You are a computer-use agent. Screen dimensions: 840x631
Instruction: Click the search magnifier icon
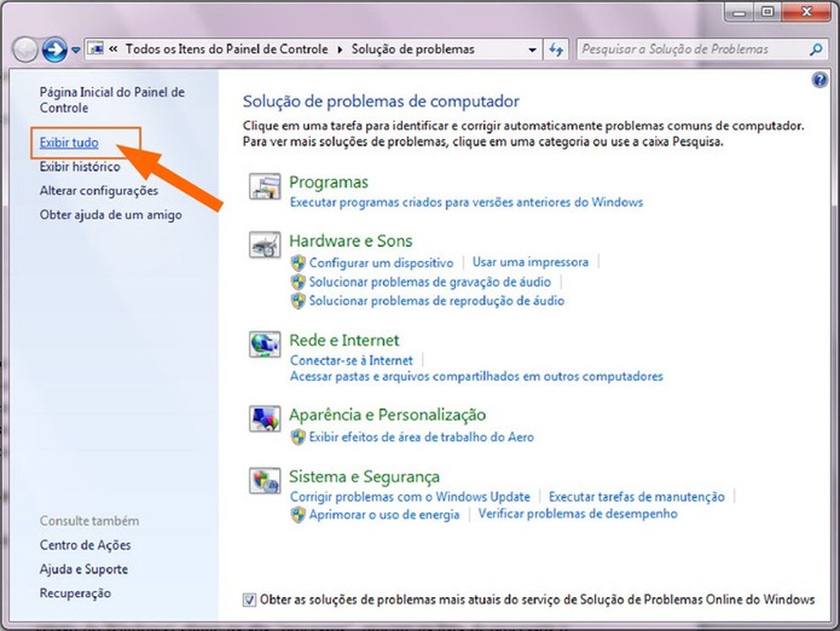[817, 49]
